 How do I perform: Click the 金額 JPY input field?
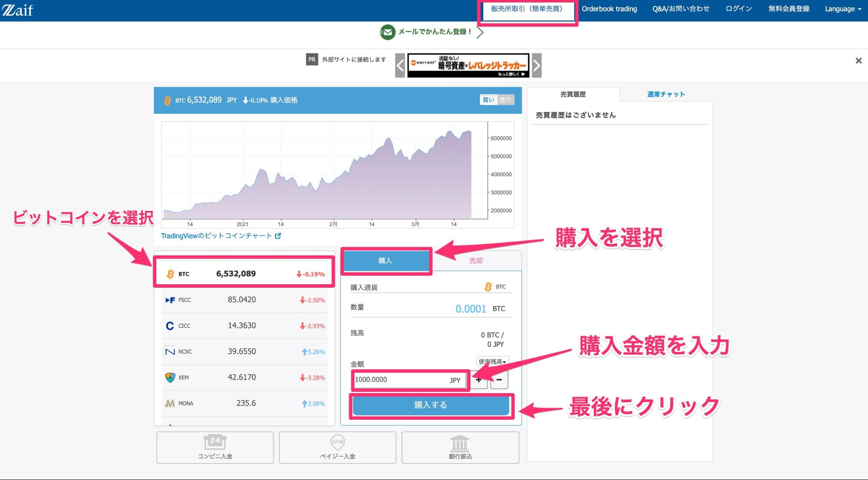410,380
